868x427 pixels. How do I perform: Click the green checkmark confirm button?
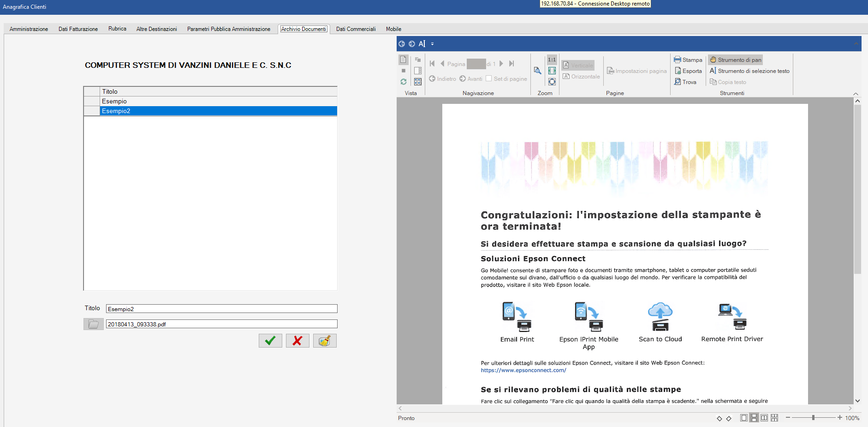pyautogui.click(x=270, y=341)
